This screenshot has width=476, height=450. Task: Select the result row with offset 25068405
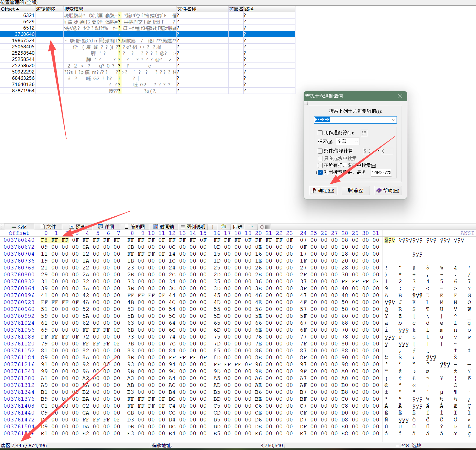(x=148, y=47)
